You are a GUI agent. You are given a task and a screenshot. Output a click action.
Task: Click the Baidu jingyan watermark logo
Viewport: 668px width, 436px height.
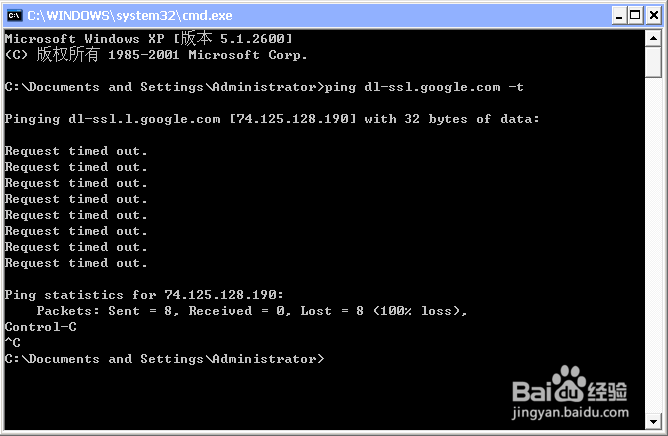570,392
